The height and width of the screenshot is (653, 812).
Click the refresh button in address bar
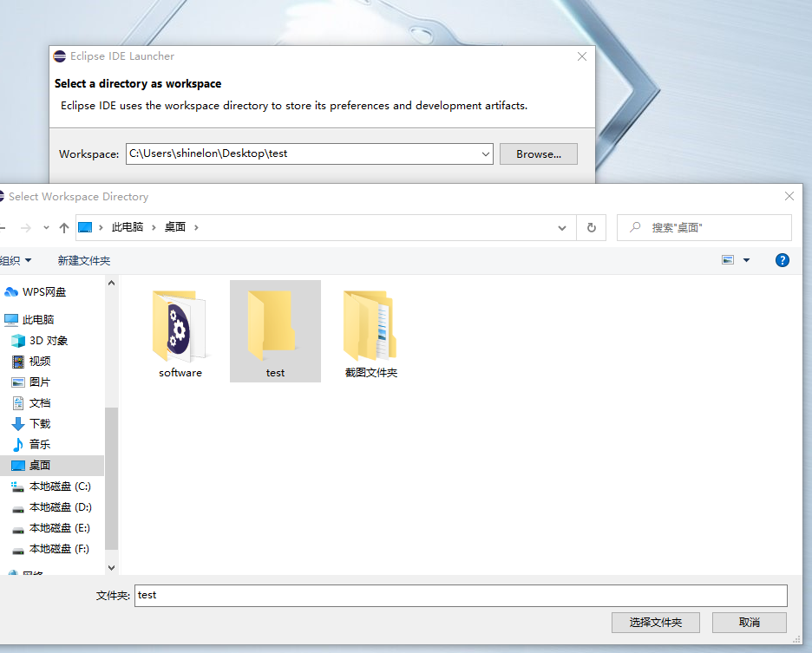point(591,227)
